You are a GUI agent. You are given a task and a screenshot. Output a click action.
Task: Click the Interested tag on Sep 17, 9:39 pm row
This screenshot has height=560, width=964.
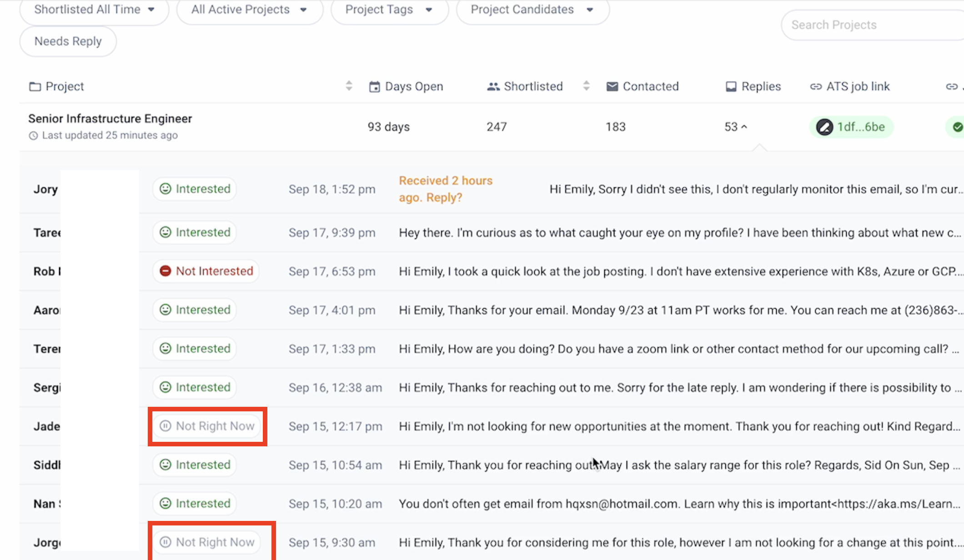[195, 232]
